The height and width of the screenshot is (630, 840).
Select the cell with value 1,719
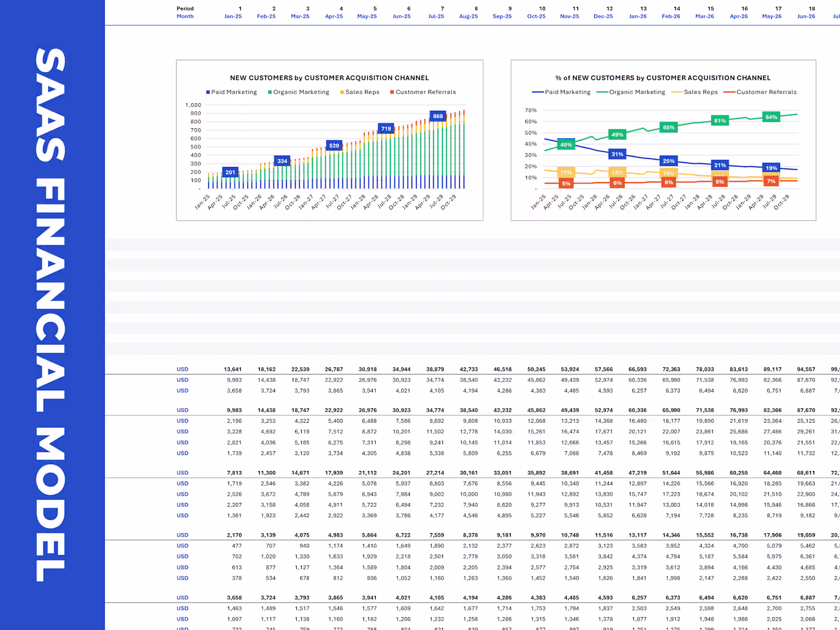point(235,484)
